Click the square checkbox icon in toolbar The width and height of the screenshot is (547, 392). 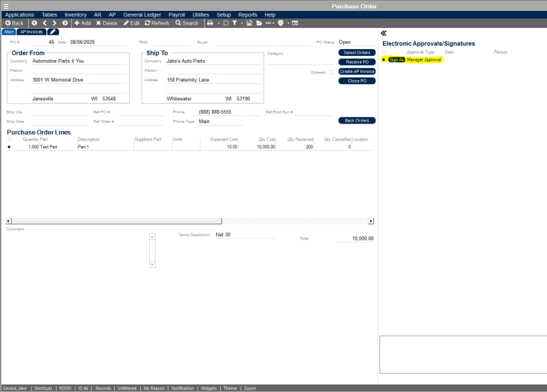pos(226,23)
